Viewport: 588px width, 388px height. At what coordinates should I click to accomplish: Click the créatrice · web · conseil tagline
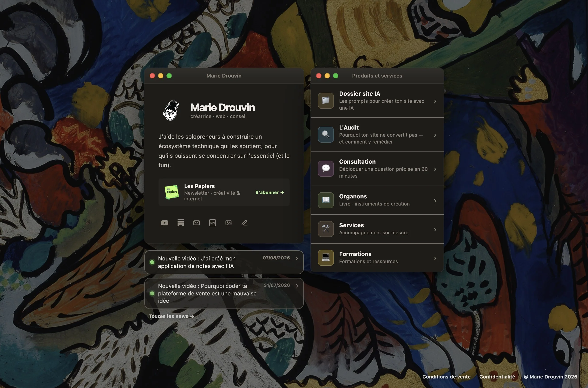tap(219, 116)
